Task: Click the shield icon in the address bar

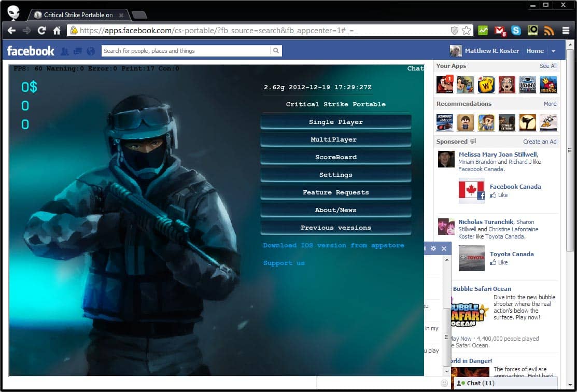Action: 455,31
